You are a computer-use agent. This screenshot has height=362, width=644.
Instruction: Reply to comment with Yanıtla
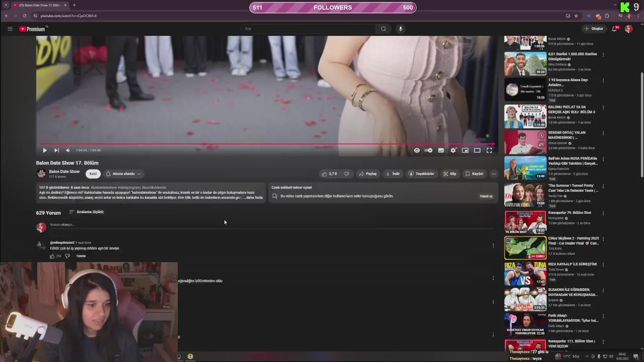point(81,256)
